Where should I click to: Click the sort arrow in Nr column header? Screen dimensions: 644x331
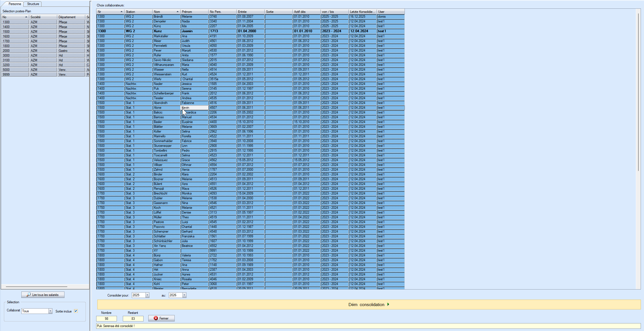[121, 12]
